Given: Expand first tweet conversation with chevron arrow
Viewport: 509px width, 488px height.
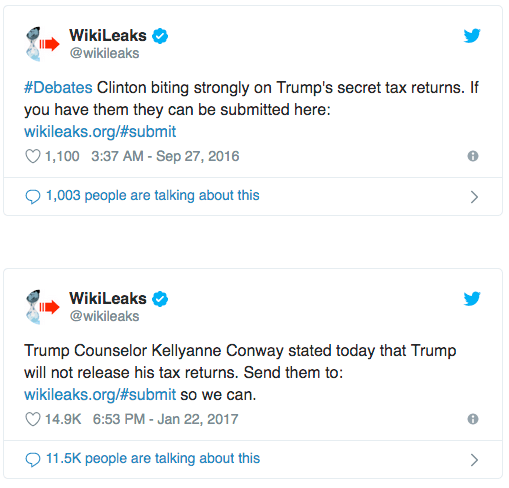Looking at the screenshot, I should pyautogui.click(x=474, y=197).
